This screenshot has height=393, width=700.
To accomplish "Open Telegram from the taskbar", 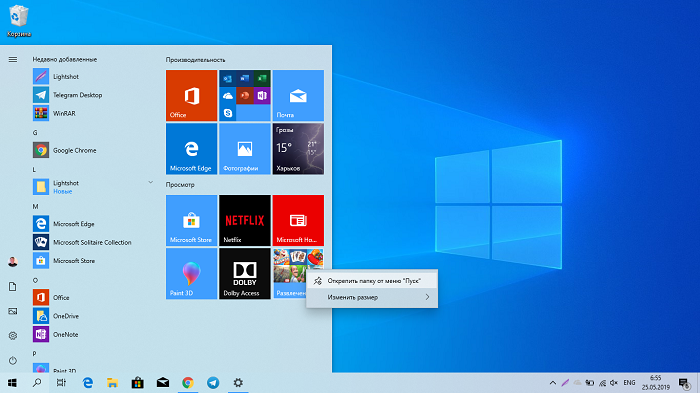I will click(213, 383).
